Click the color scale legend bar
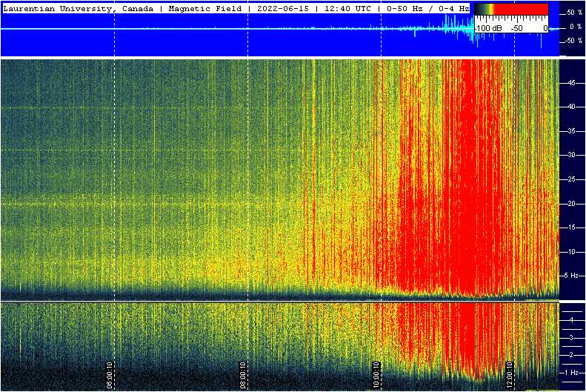Image resolution: width=586 pixels, height=392 pixels. (x=511, y=10)
